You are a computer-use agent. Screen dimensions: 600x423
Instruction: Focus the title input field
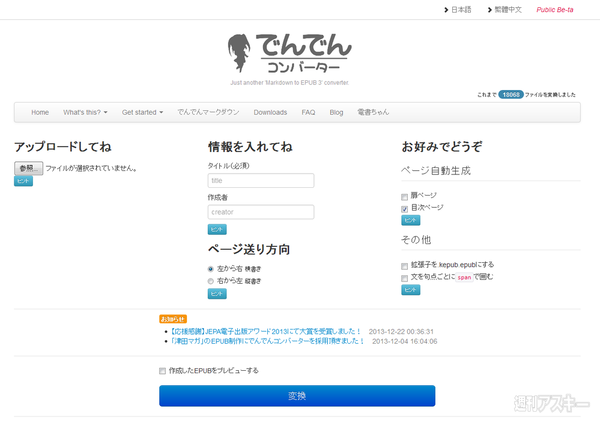click(x=261, y=181)
